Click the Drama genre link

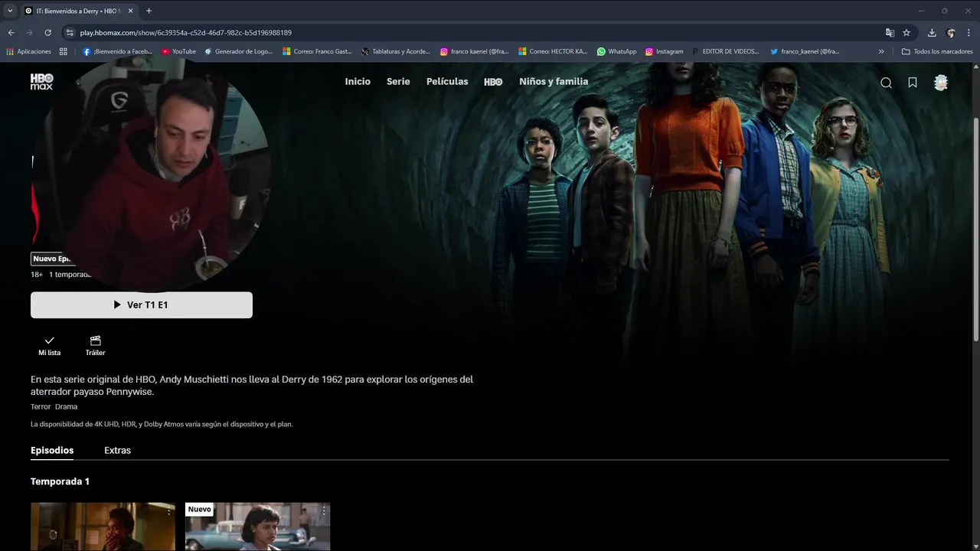tap(66, 406)
